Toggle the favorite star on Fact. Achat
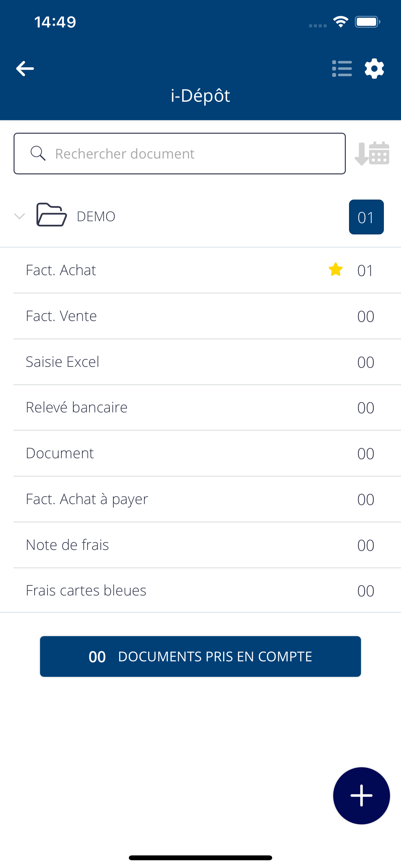Viewport: 401px width, 868px height. [336, 270]
